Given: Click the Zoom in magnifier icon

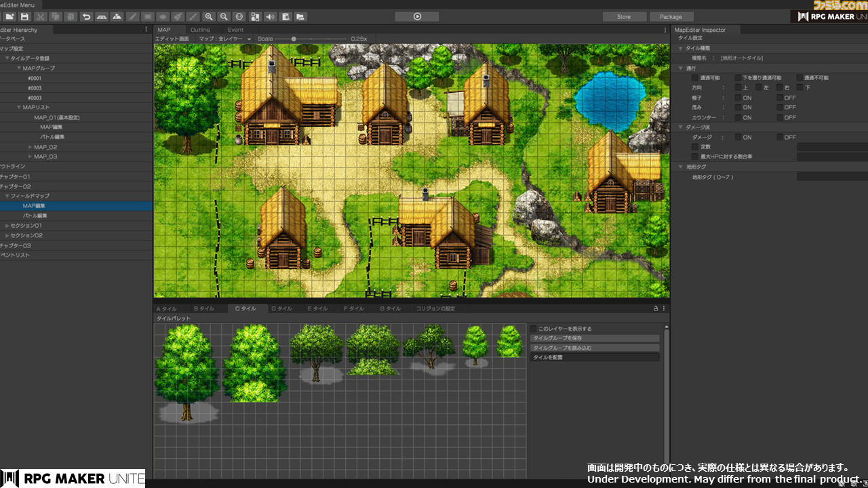Looking at the screenshot, I should pos(209,16).
